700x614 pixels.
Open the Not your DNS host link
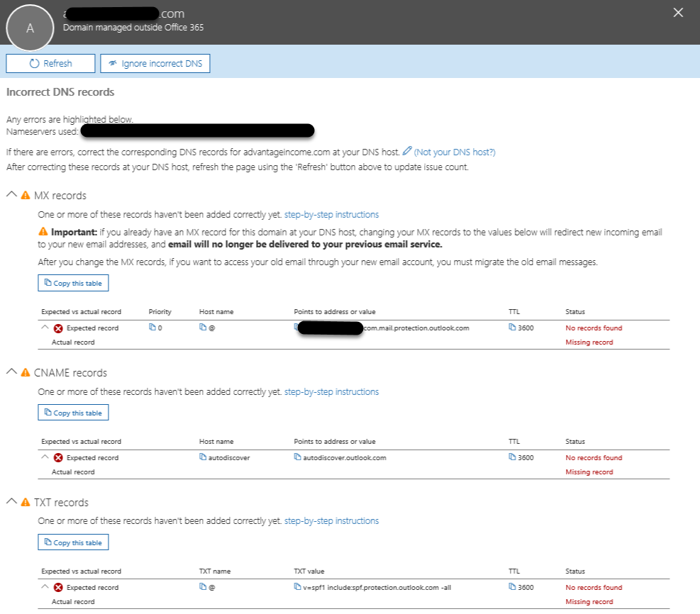455,152
